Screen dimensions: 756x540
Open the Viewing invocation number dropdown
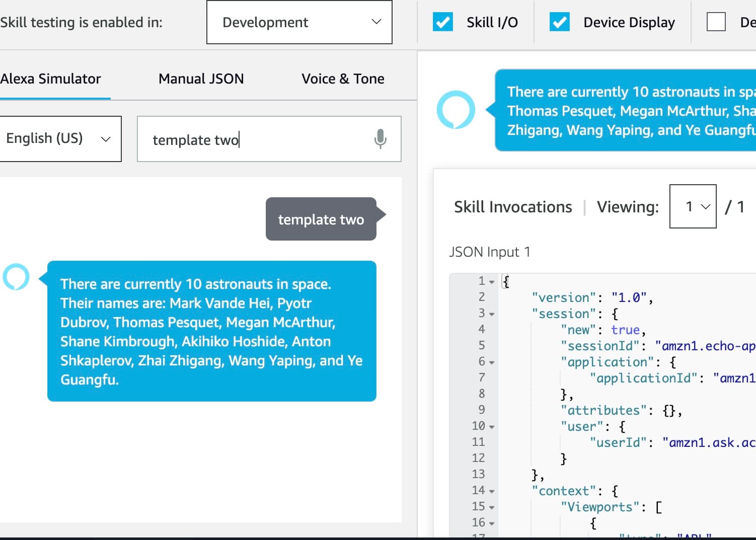point(693,206)
